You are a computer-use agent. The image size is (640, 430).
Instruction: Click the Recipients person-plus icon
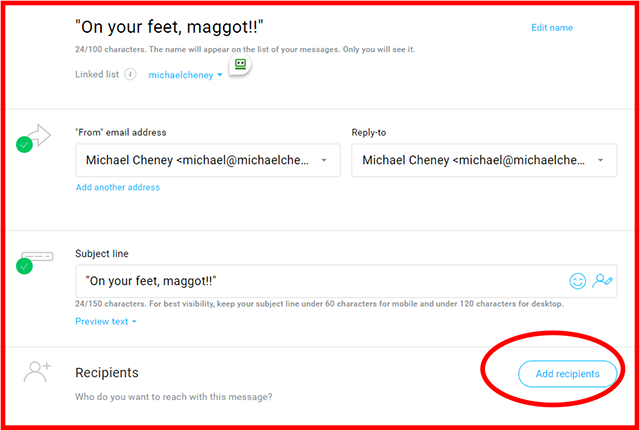click(37, 371)
